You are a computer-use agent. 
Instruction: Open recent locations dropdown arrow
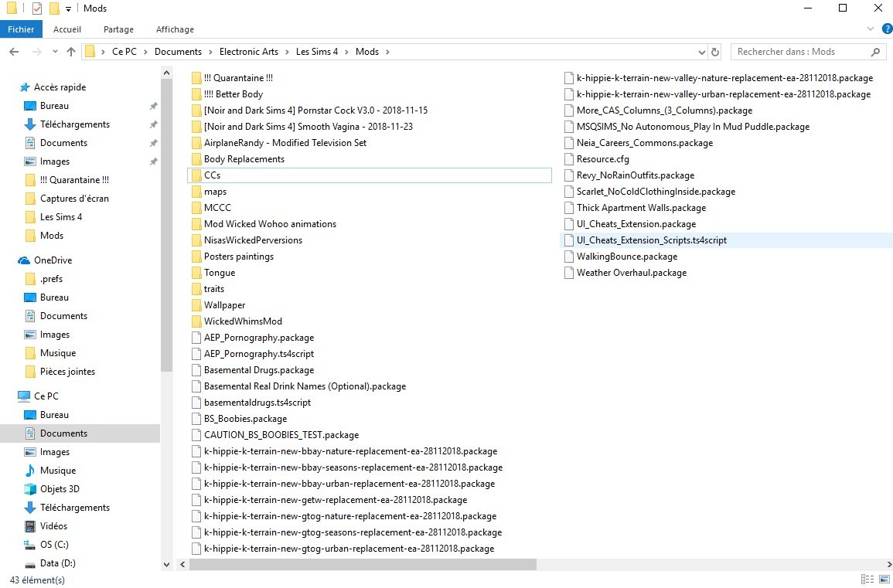click(55, 52)
